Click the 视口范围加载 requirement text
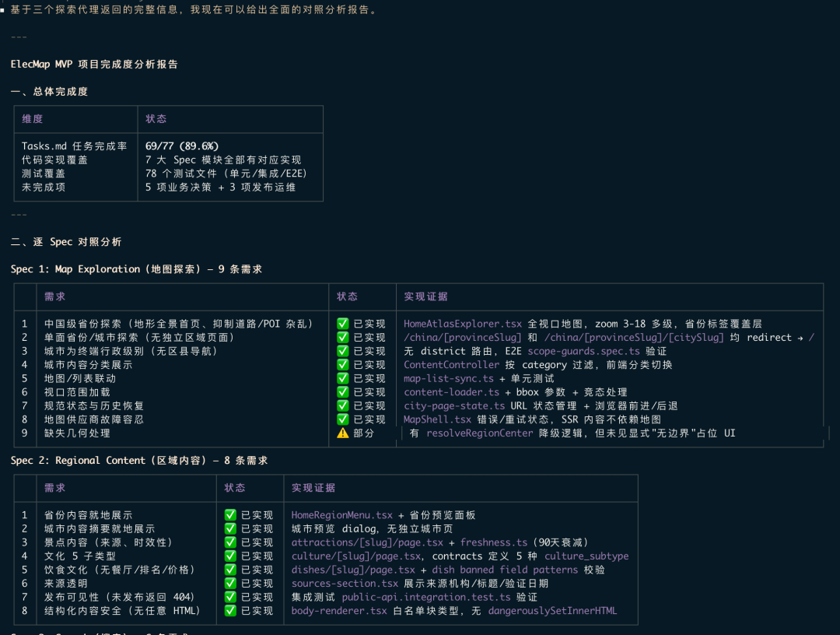The image size is (840, 635). click(x=77, y=392)
